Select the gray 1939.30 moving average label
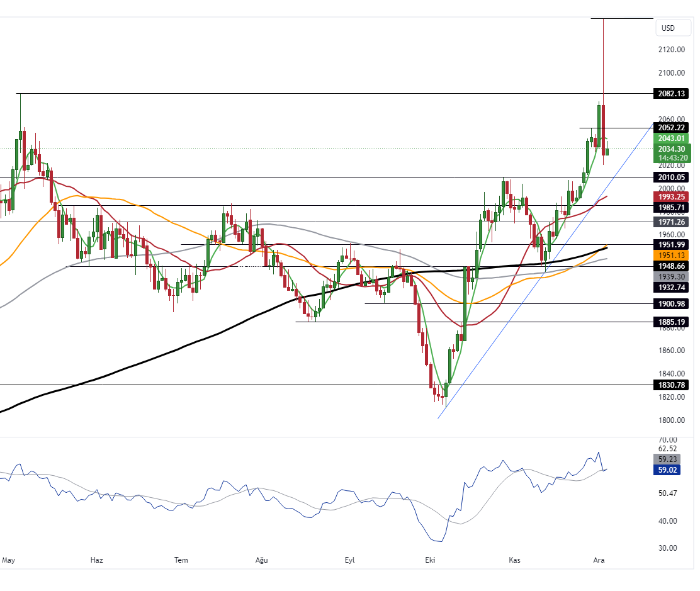The width and height of the screenshot is (700, 591). (x=671, y=276)
